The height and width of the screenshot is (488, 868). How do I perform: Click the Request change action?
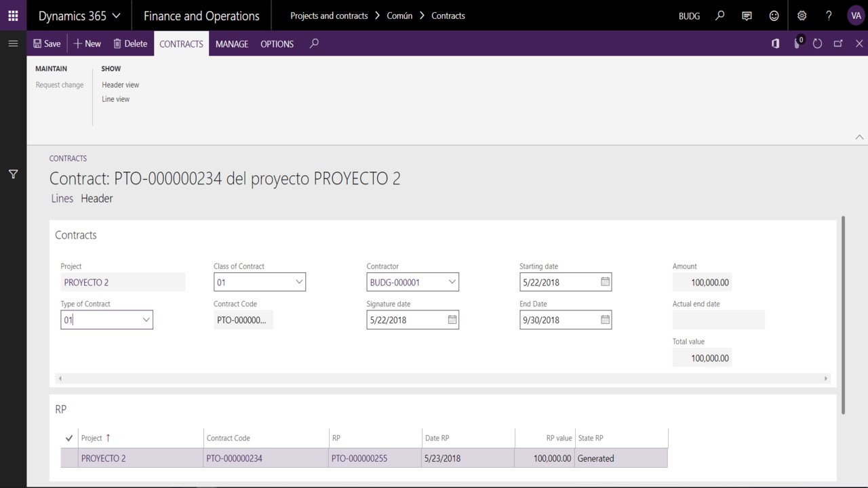coord(60,85)
